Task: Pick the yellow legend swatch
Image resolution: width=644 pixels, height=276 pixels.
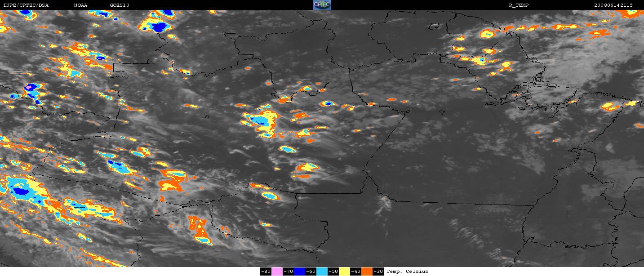Action: [x=344, y=272]
